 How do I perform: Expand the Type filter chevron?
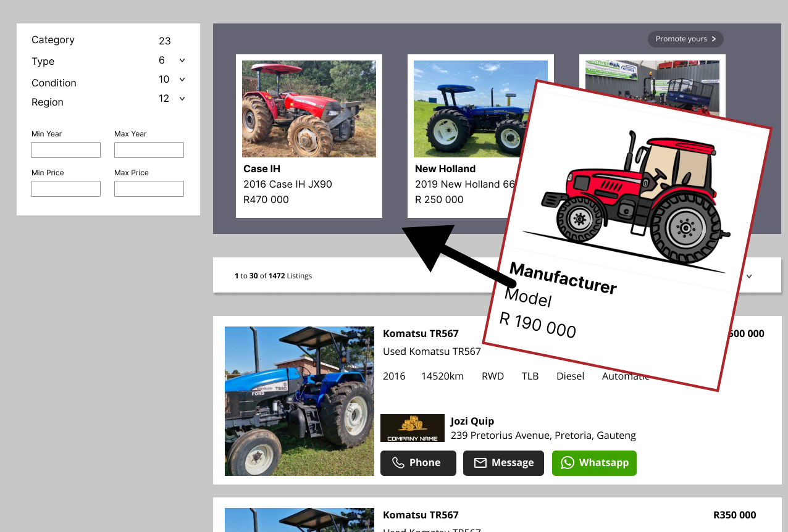[182, 60]
